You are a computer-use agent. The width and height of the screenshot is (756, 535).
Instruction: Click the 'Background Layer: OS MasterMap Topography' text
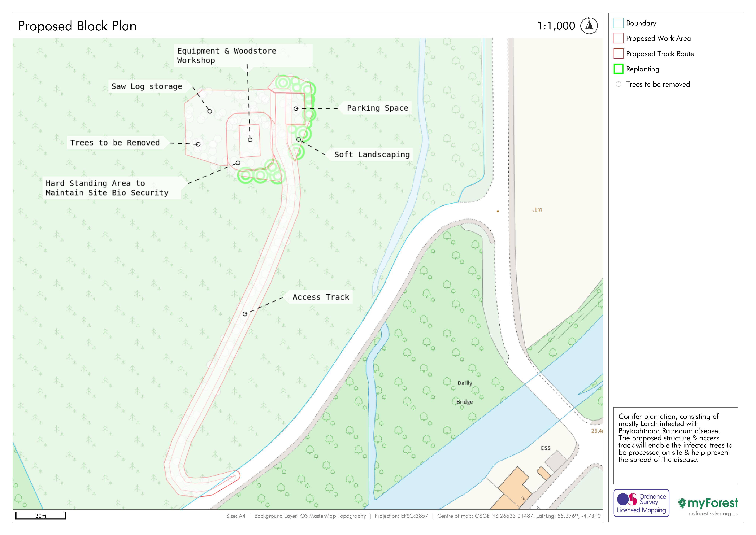pos(310,516)
